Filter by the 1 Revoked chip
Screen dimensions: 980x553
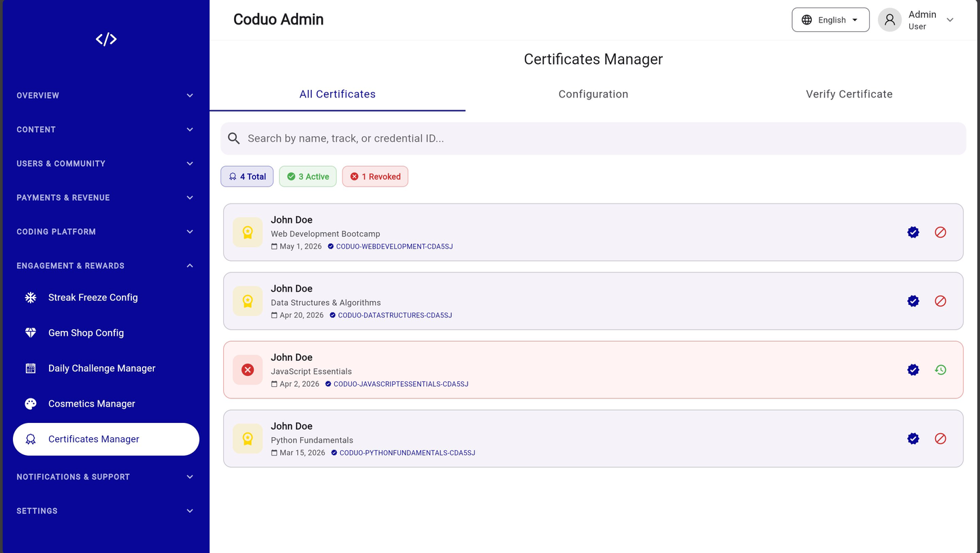pos(375,176)
